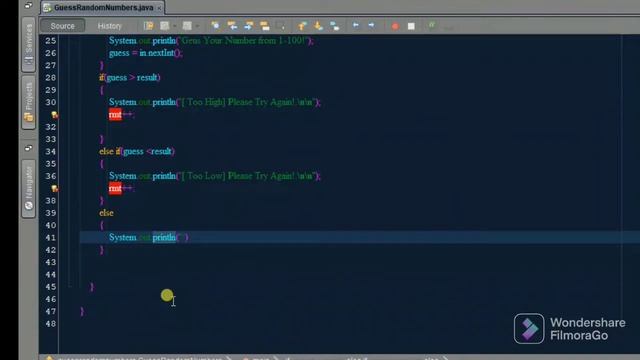Click the Find Selection icon
Screen dimensions: 640x360
point(215,26)
